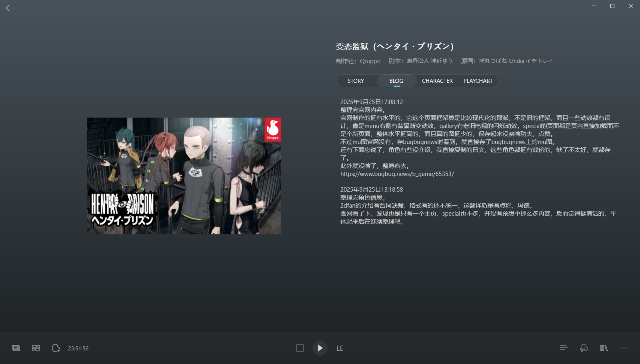Viewport: 640px width, 364px height.
Task: Open the grid layout view icon
Action: [36, 348]
